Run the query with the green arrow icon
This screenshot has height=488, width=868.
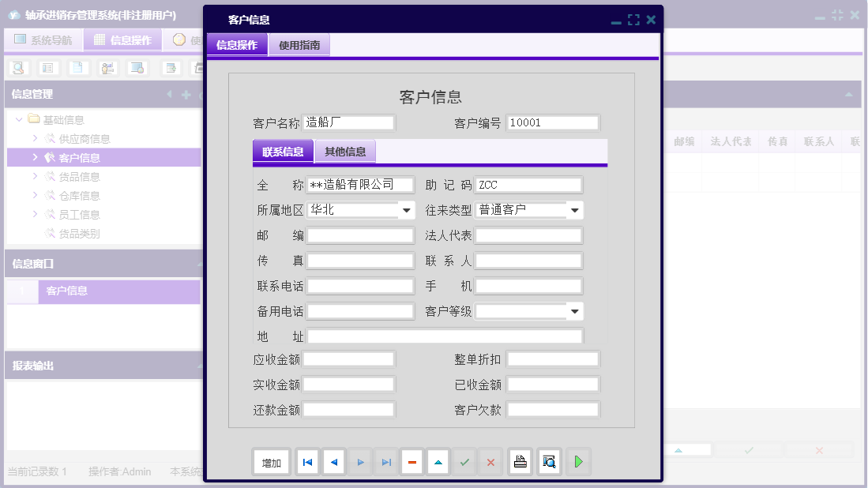coord(578,462)
